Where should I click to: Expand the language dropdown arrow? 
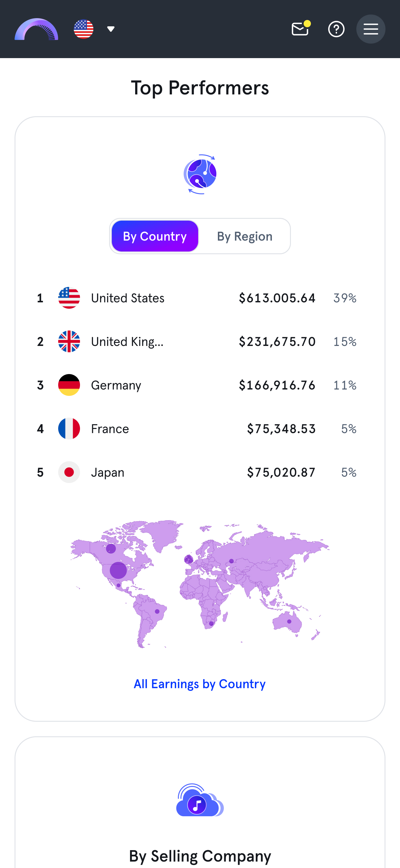[111, 29]
